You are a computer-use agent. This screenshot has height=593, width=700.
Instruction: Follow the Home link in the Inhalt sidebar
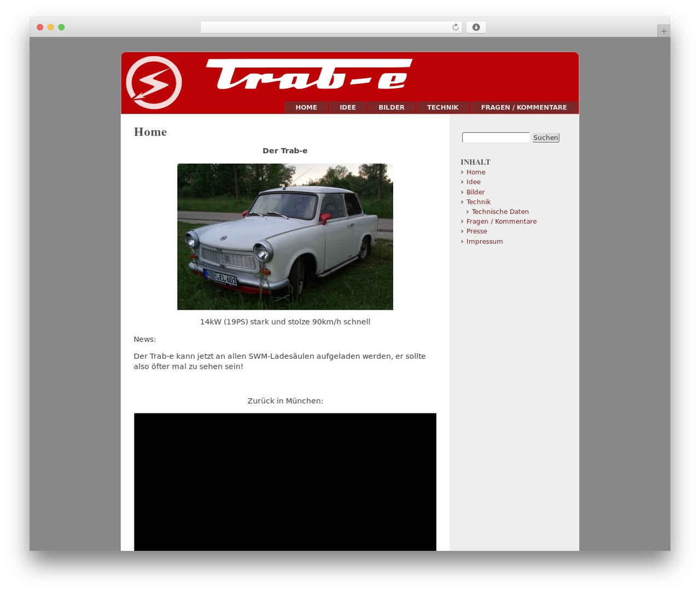coord(476,172)
